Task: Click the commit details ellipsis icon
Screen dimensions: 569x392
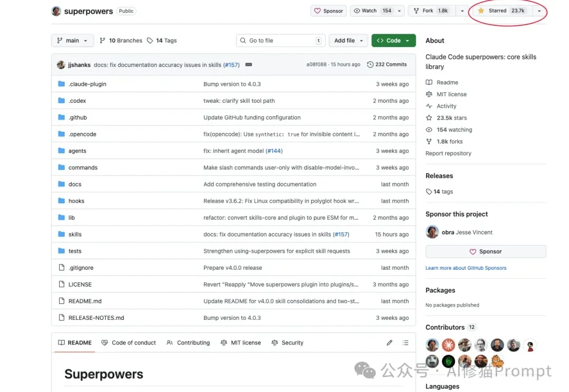Action: point(249,65)
